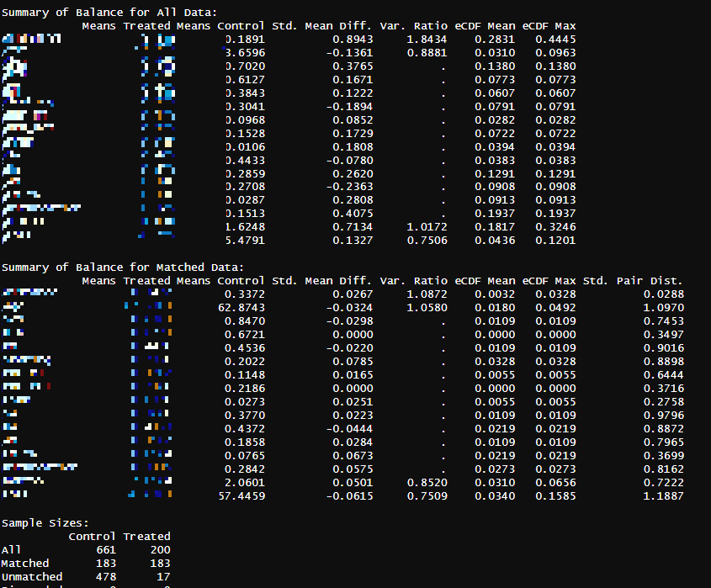Select the Std. Pair Dist. value 0.7965
The image size is (711, 588).
point(663,442)
